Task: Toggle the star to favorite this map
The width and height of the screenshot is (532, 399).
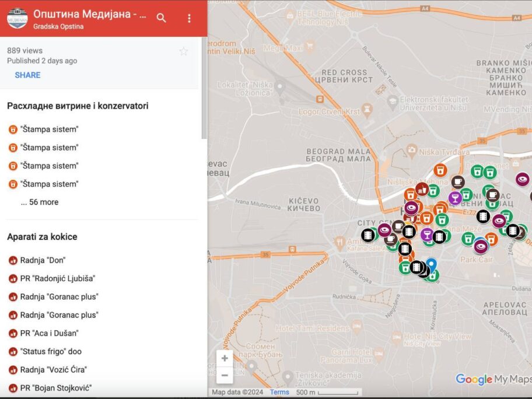Action: (184, 51)
